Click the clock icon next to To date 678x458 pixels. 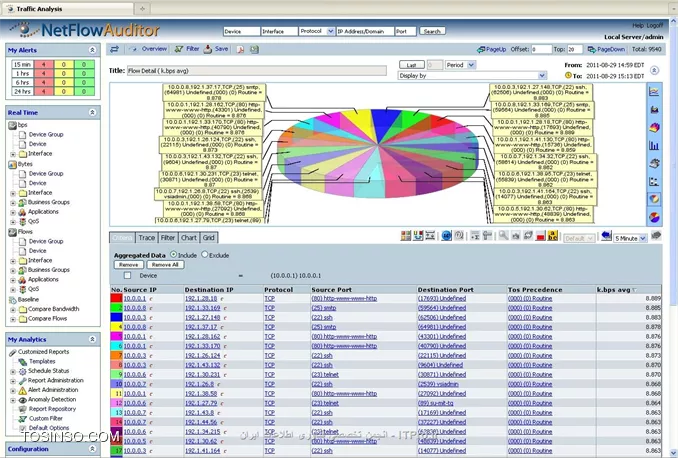pyautogui.click(x=568, y=76)
